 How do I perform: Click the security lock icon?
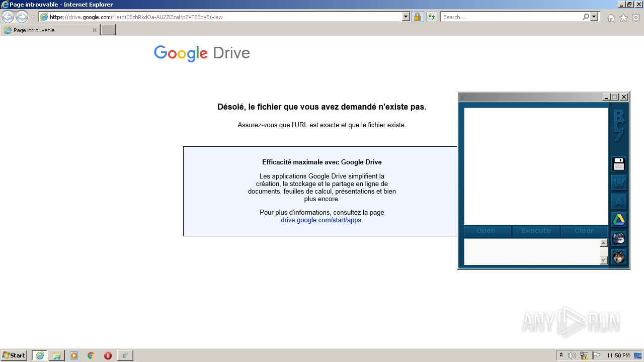tap(417, 17)
